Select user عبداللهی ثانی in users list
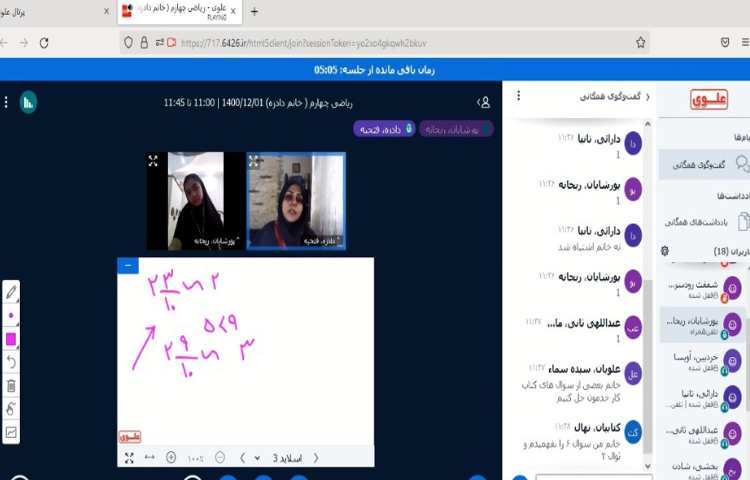 704,434
